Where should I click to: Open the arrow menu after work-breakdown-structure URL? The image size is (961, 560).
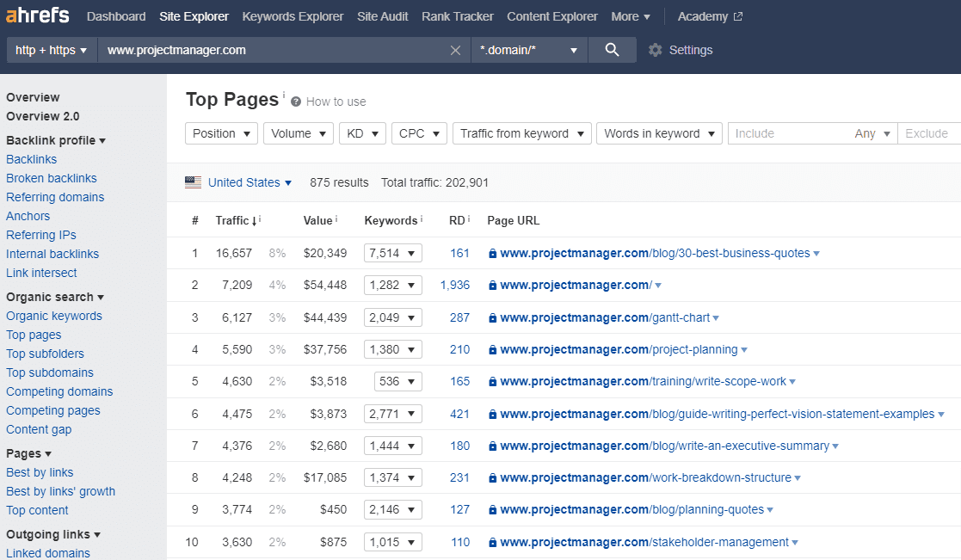pos(798,478)
